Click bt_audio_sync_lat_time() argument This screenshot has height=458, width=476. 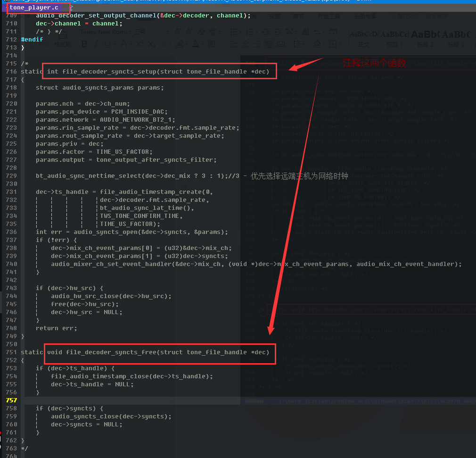pos(145,208)
